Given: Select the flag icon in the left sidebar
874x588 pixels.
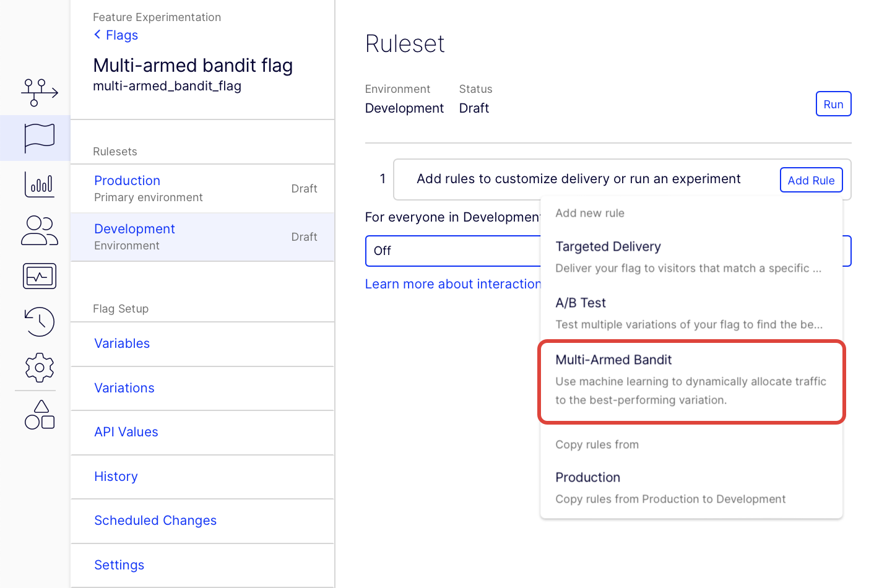Looking at the screenshot, I should pos(39,137).
